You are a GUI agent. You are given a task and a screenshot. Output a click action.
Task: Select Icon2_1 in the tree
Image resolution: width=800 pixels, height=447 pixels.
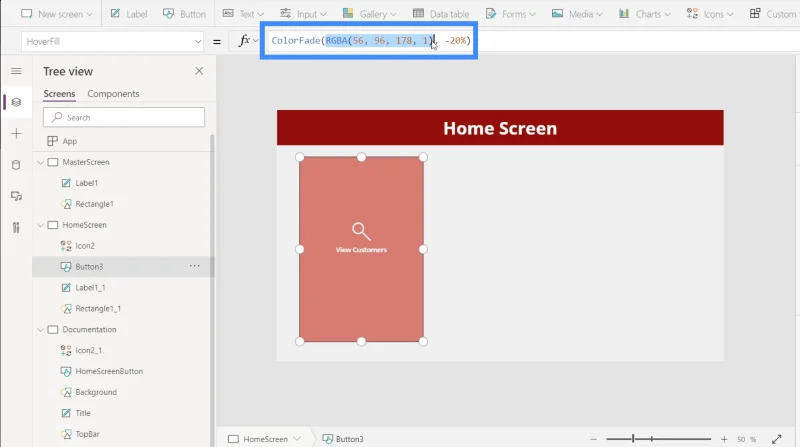point(88,350)
